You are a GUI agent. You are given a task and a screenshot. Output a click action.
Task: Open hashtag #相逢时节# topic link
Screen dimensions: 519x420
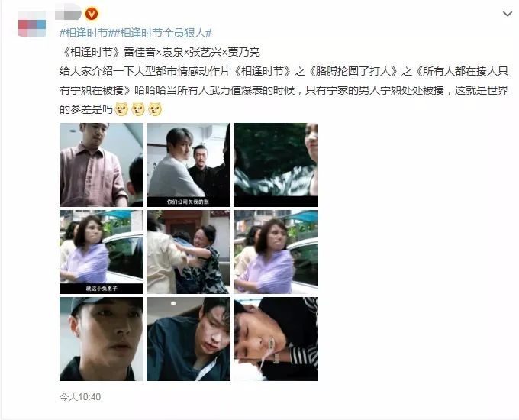[x=84, y=33]
